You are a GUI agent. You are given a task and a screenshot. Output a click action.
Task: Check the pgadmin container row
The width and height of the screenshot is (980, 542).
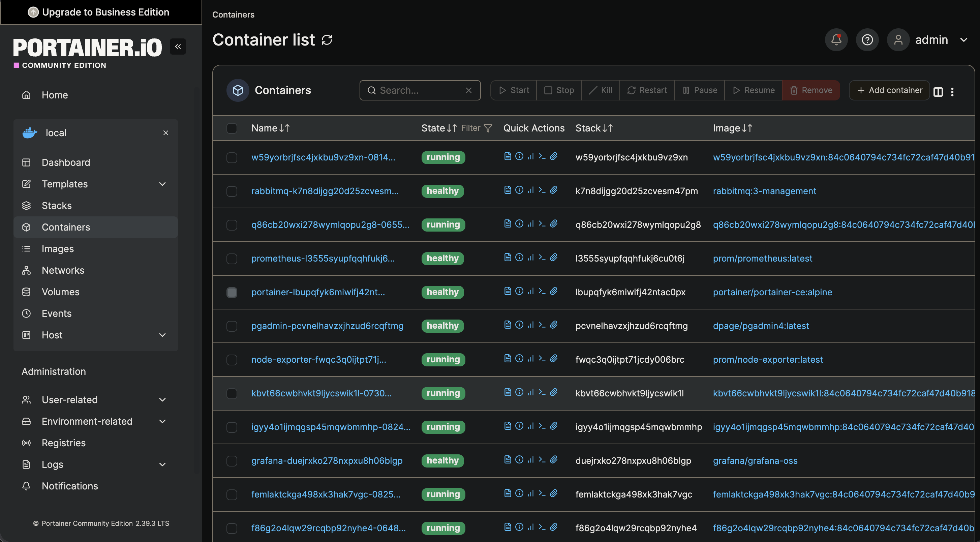click(232, 326)
